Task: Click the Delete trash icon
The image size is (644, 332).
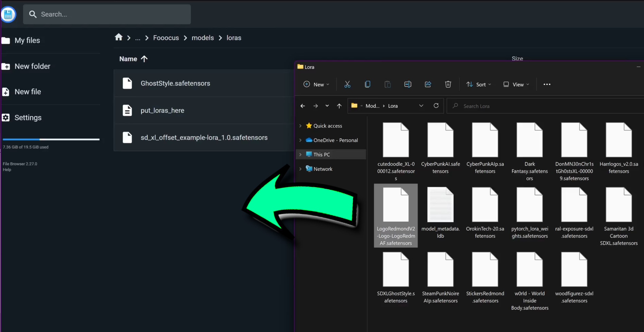Action: [x=448, y=84]
